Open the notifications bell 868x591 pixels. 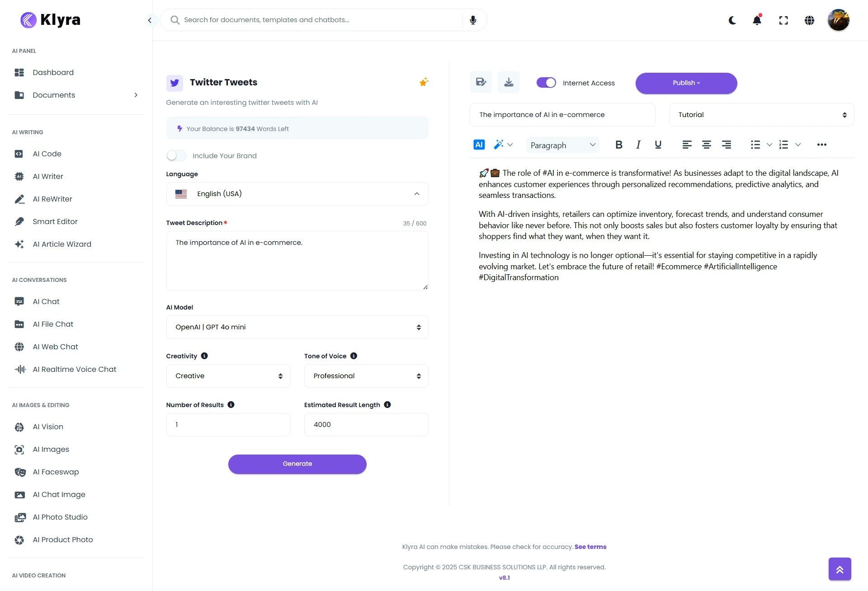coord(757,20)
